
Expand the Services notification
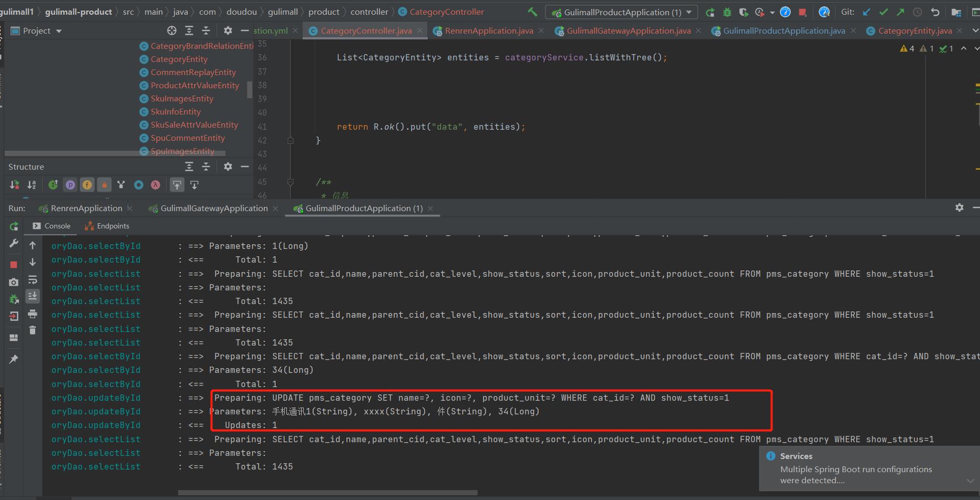(971, 481)
